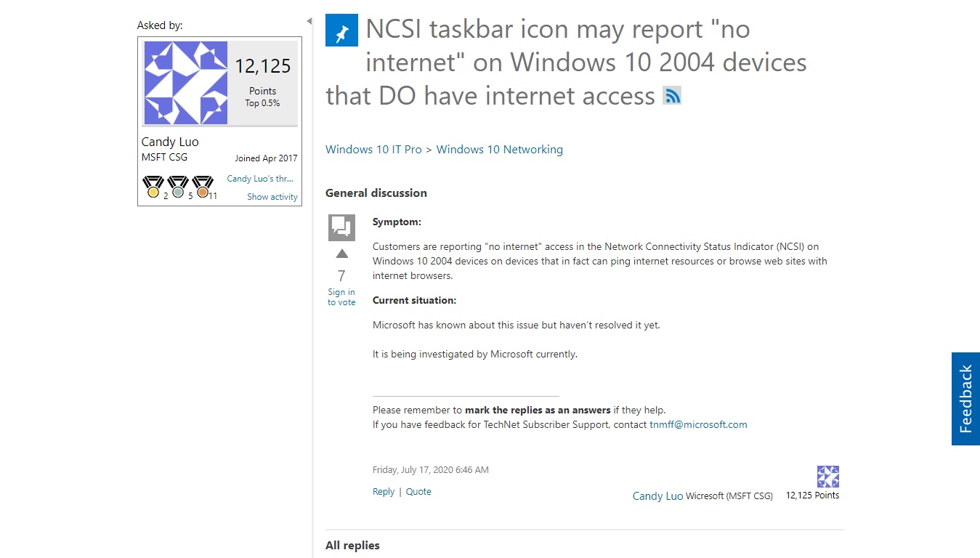Click the bronze medal achievement icon
The image size is (980, 558).
(203, 187)
